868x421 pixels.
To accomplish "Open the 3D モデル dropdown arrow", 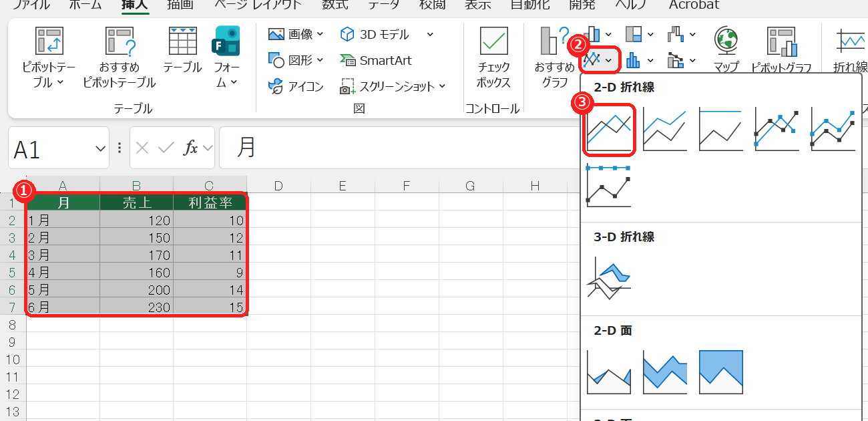I will point(429,34).
